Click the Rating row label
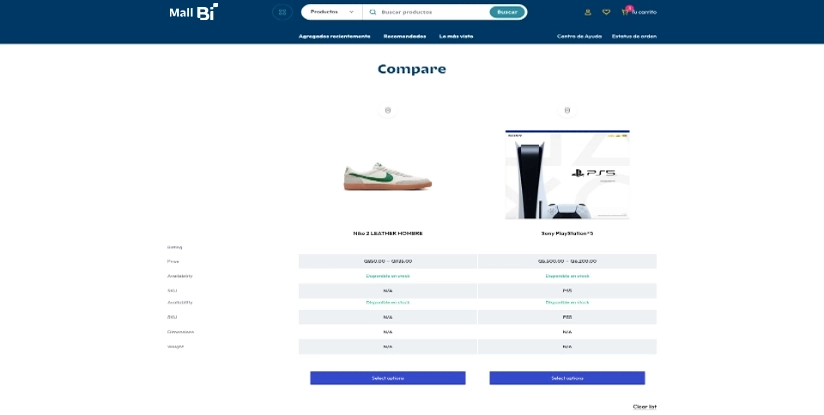 pyautogui.click(x=174, y=247)
